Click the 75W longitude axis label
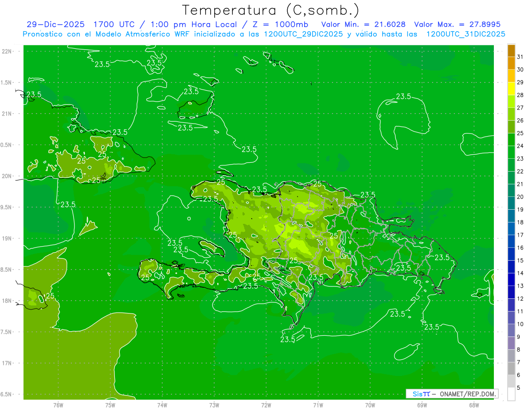Screen dimensions: 532x411 click(110, 405)
